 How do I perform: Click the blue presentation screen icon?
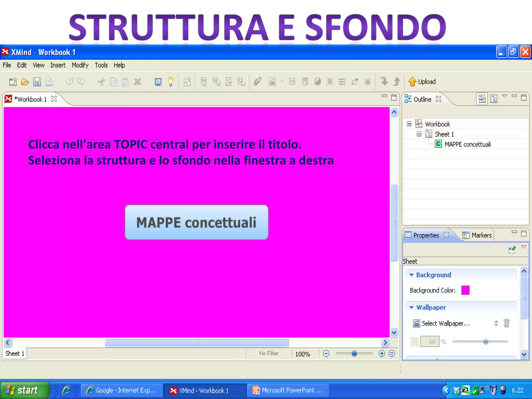(x=158, y=82)
